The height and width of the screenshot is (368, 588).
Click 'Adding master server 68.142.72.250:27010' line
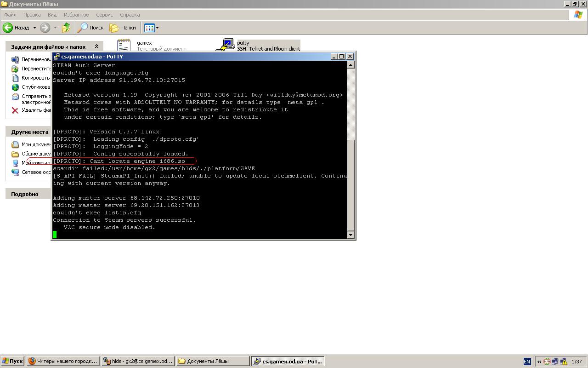126,198
